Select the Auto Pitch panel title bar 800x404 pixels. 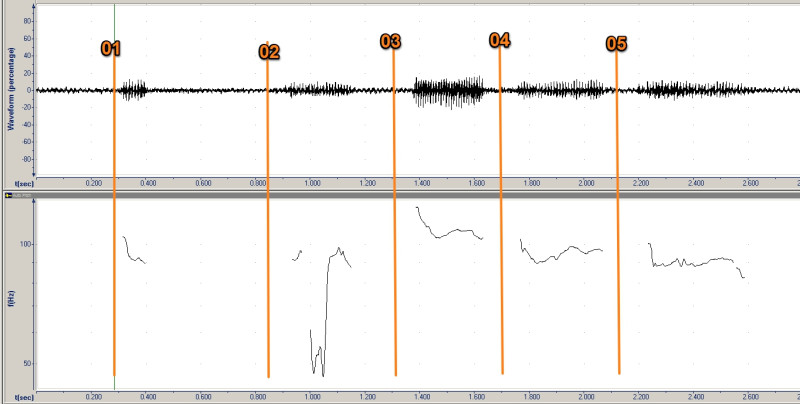402,195
